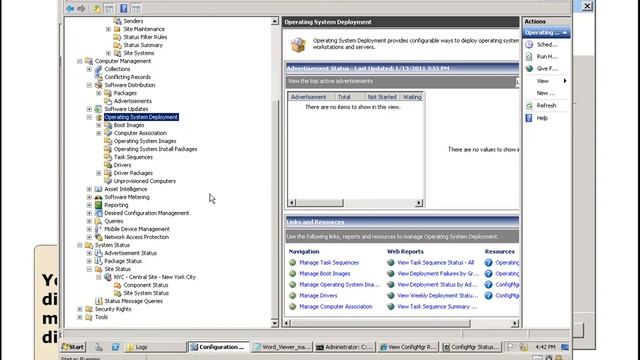This screenshot has width=640, height=360.
Task: Click the Give F... globe icon in Actions
Action: point(529,69)
